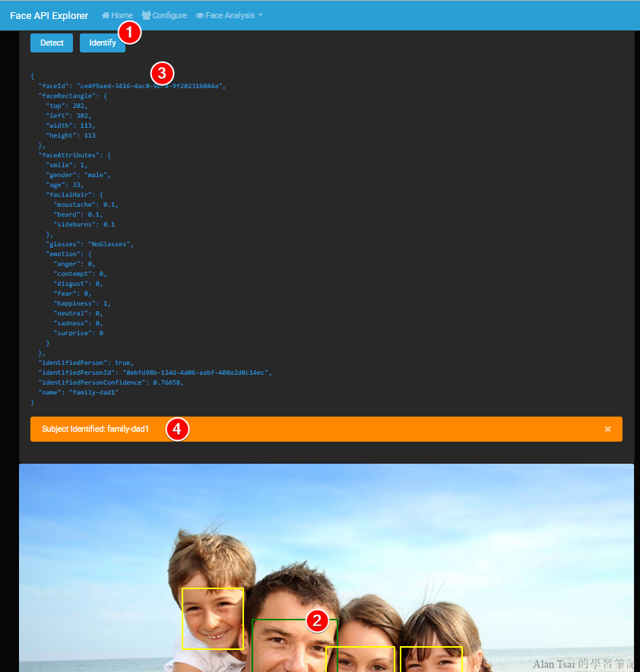Click the "smile": 1 JSON line

click(x=67, y=165)
